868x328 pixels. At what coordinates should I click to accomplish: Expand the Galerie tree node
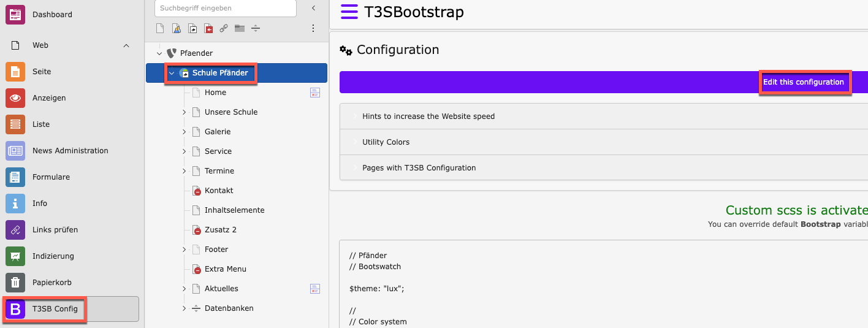click(184, 132)
